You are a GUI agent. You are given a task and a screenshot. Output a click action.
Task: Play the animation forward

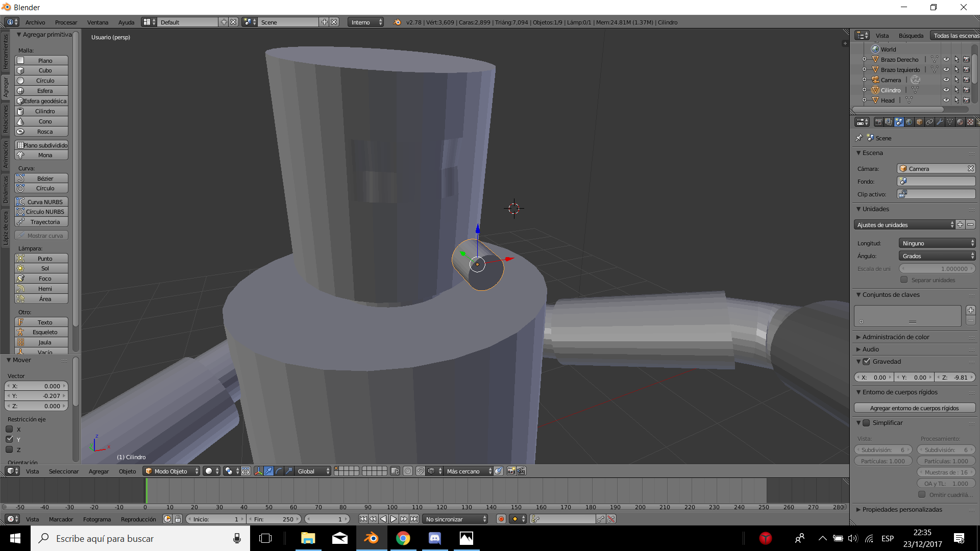tap(394, 519)
